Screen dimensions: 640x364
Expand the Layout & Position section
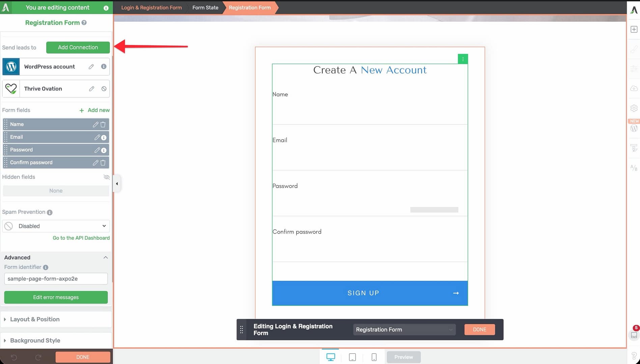(35, 319)
